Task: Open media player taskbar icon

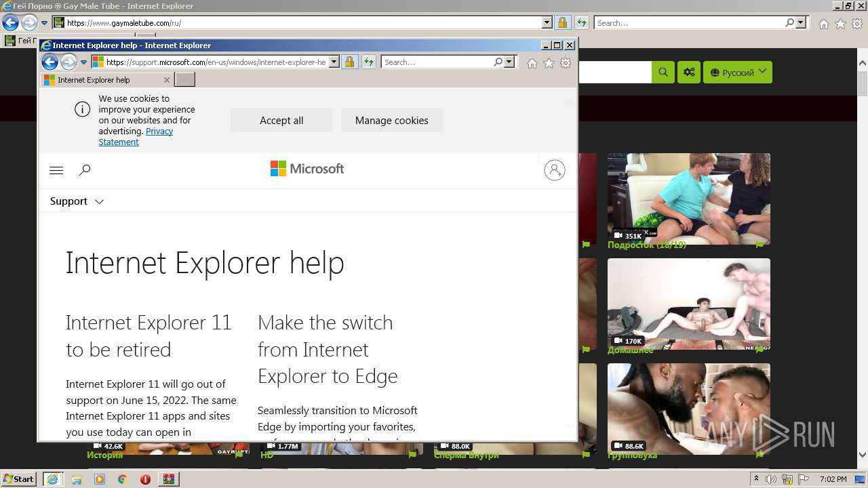Action: click(100, 479)
